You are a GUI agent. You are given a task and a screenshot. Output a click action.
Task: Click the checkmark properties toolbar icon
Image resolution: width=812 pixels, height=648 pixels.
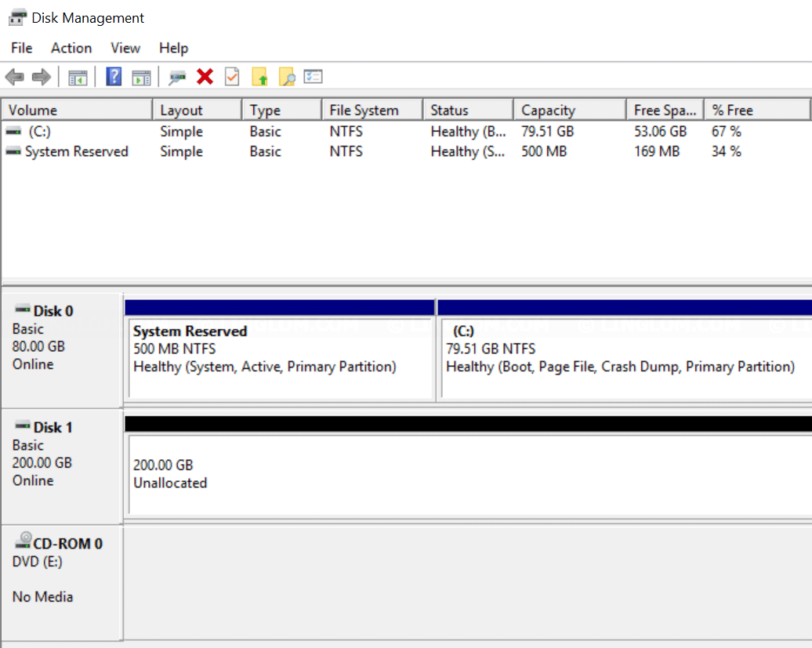pyautogui.click(x=232, y=77)
